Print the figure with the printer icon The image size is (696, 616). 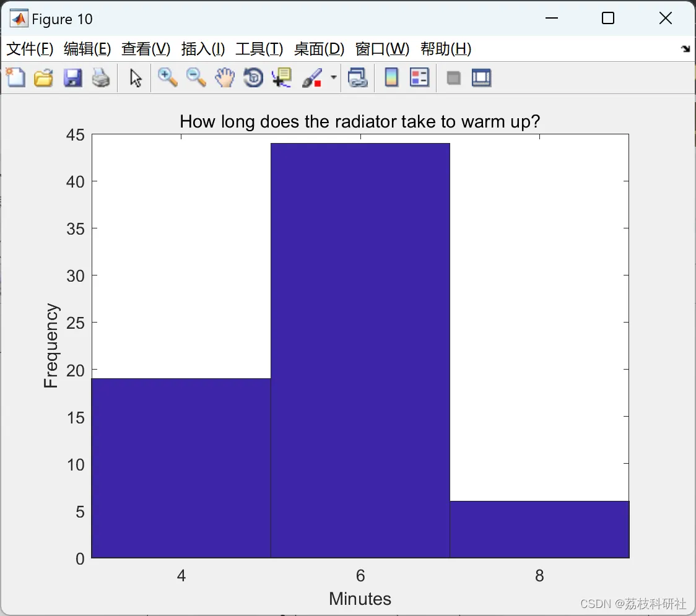101,77
